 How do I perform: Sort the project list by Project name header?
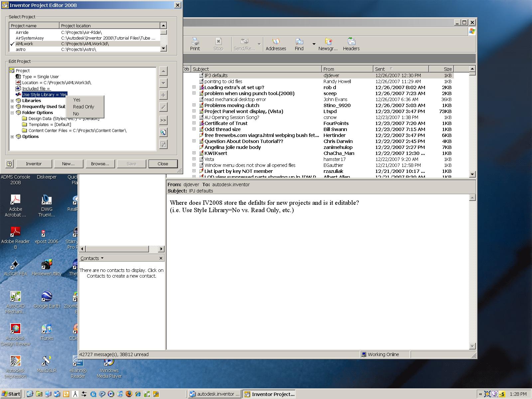34,26
